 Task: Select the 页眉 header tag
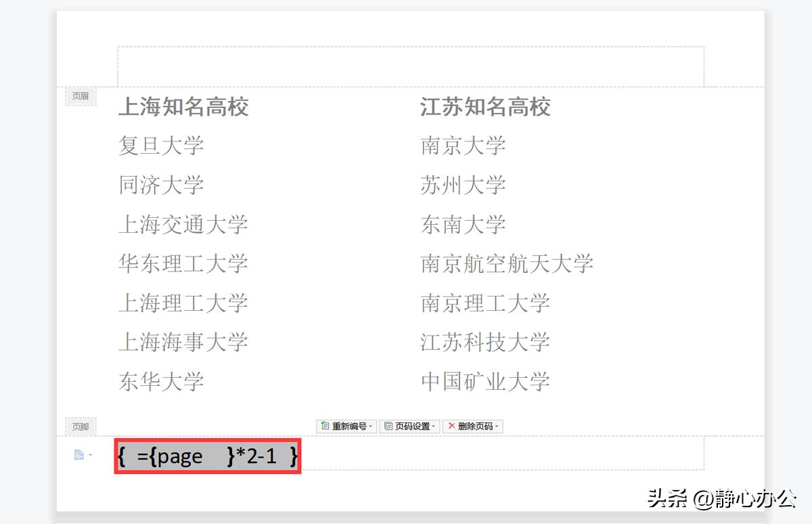pos(81,96)
